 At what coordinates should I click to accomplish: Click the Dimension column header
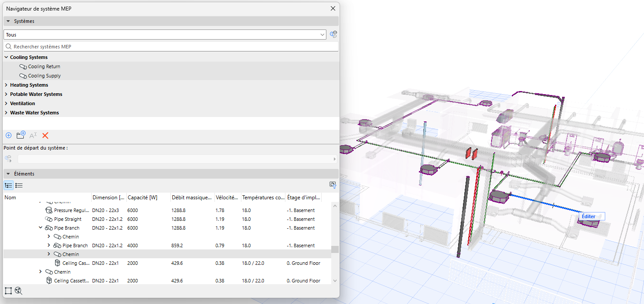pyautogui.click(x=109, y=198)
